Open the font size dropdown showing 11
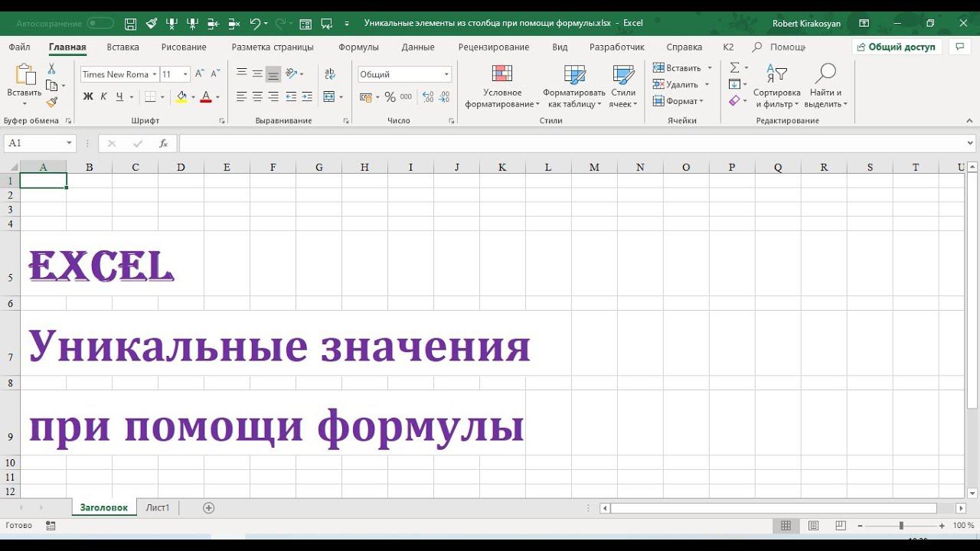The width and height of the screenshot is (980, 551). (185, 74)
